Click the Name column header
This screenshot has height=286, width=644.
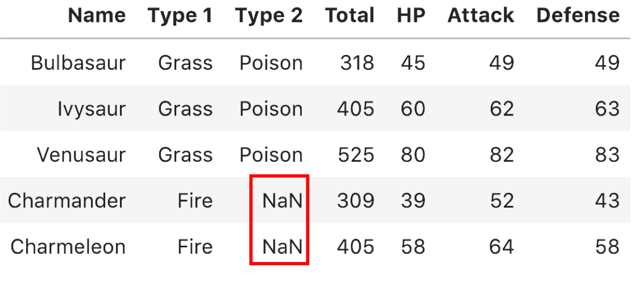97,15
